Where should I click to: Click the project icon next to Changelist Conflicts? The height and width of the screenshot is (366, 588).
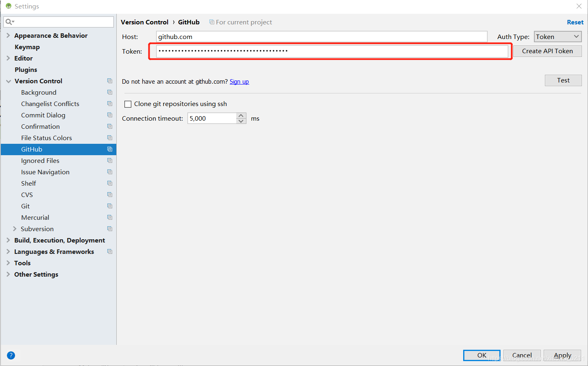coord(110,104)
